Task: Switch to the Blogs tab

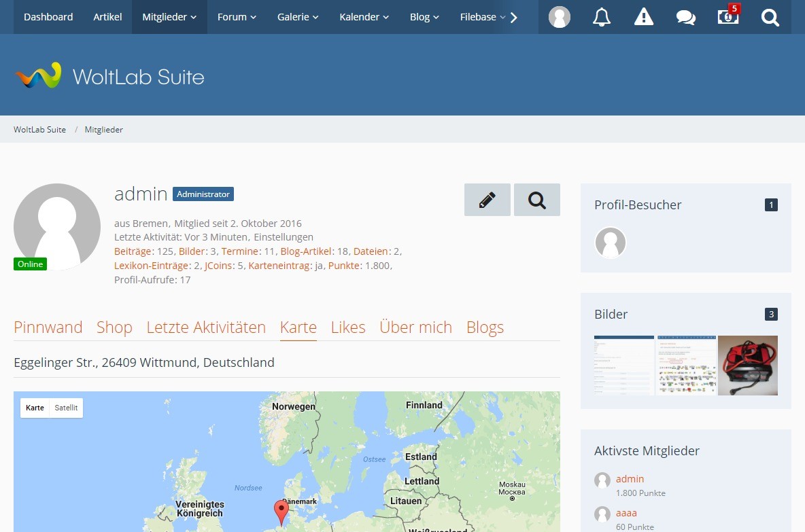Action: pos(485,327)
